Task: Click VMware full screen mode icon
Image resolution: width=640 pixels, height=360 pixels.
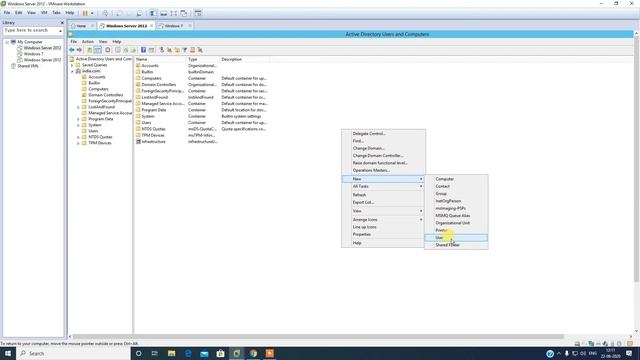Action: [x=173, y=13]
